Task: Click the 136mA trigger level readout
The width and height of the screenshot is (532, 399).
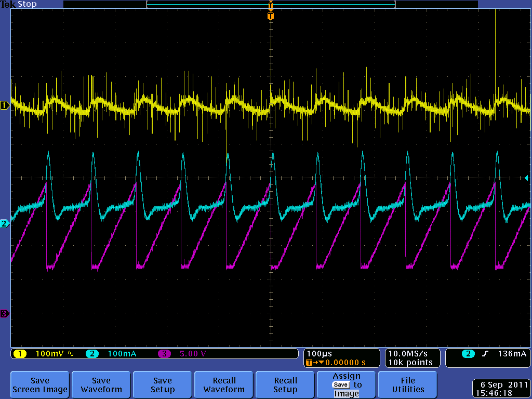Action: coord(512,354)
